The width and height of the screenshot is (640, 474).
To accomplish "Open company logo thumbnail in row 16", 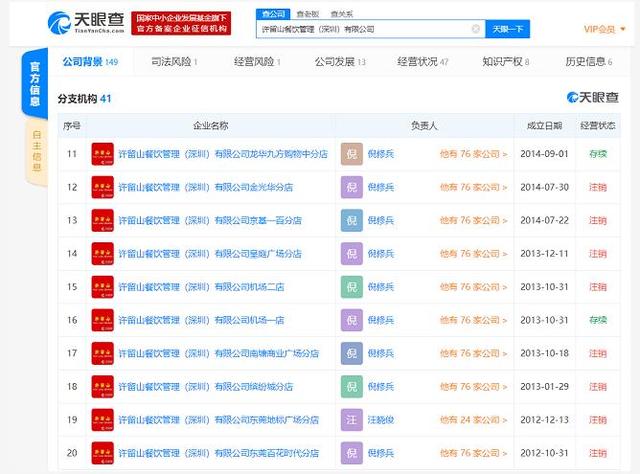I will pos(102,320).
